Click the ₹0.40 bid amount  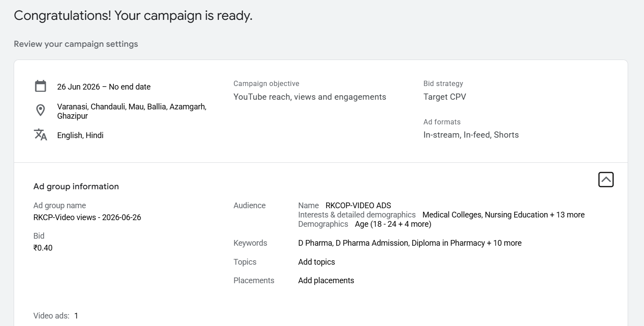[x=43, y=248]
